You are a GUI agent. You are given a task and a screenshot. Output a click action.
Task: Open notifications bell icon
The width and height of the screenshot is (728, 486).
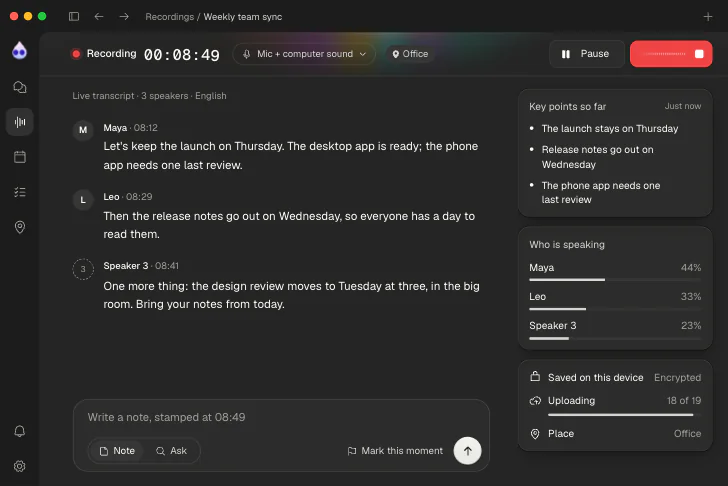20,431
